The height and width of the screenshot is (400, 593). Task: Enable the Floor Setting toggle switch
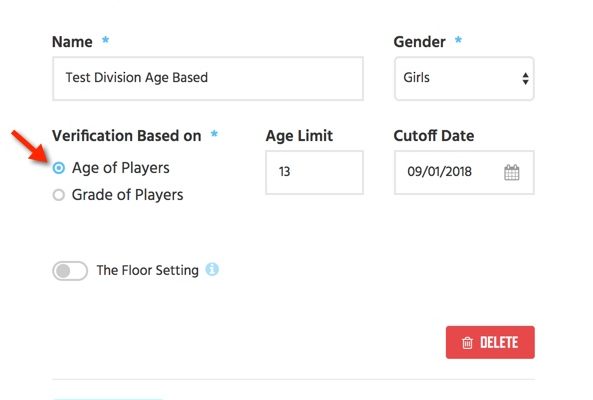click(70, 271)
